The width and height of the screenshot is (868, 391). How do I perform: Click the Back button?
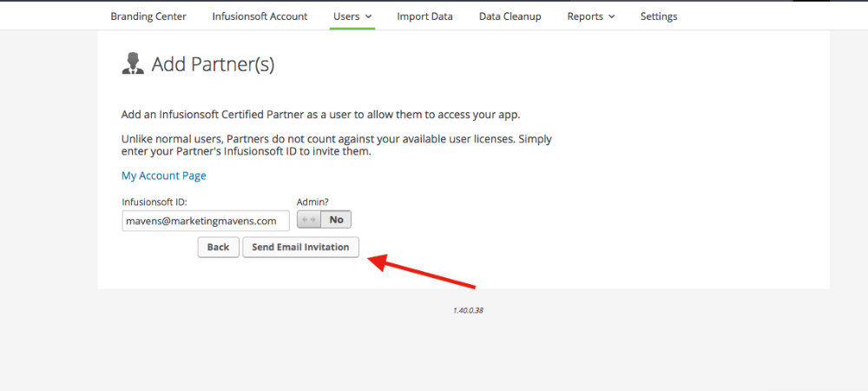coord(218,247)
